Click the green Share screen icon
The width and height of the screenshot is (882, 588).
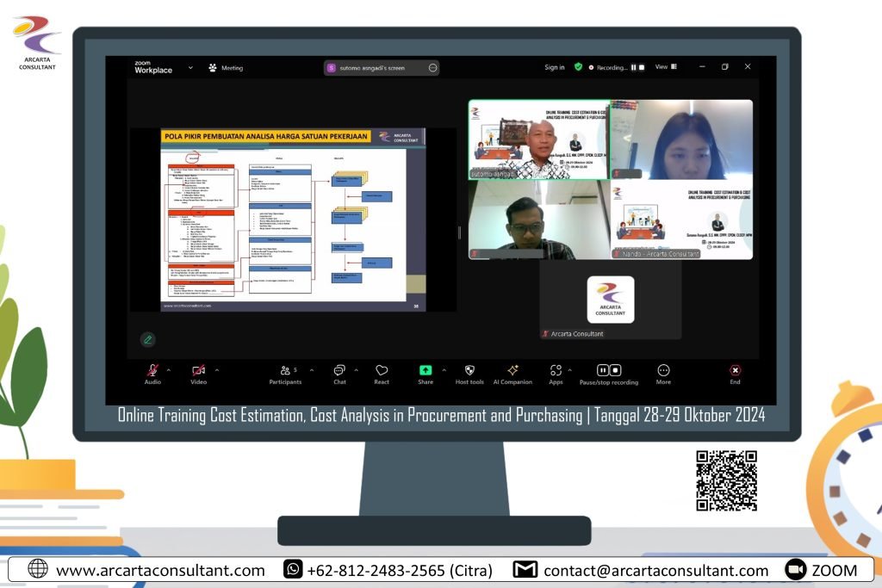(425, 370)
